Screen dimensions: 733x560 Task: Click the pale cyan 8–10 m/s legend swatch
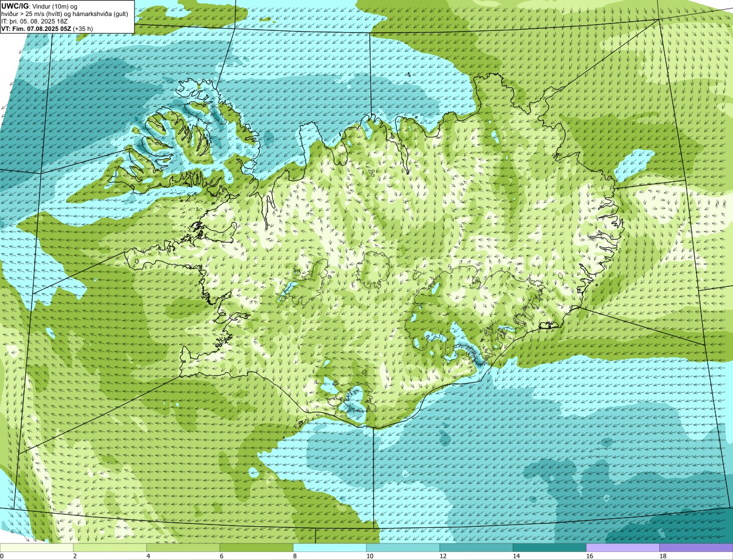point(330,548)
